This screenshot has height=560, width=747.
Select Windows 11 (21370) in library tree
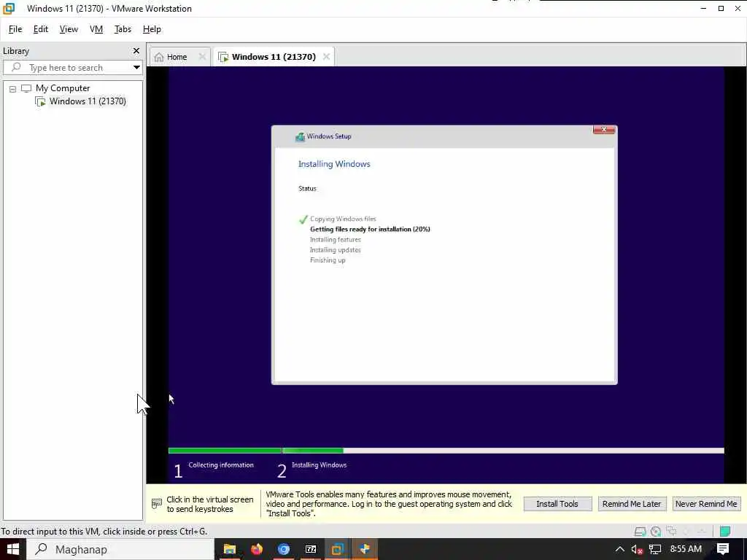pos(88,101)
